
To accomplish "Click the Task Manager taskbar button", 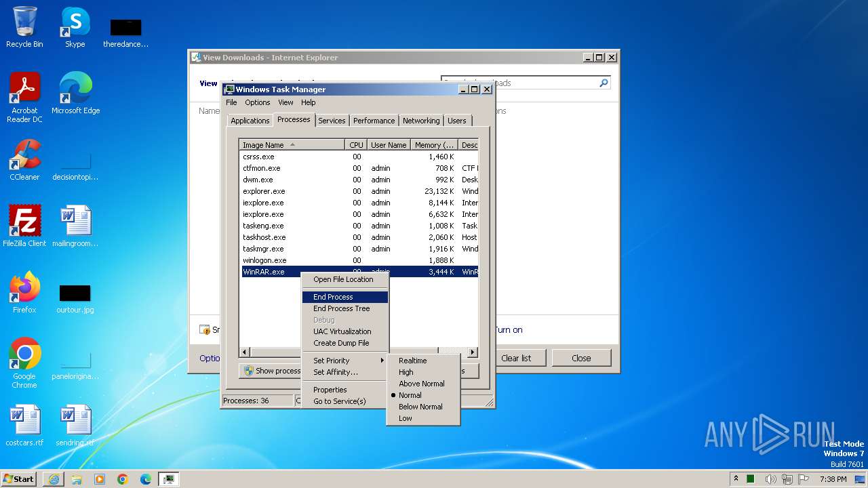I will coord(169,479).
